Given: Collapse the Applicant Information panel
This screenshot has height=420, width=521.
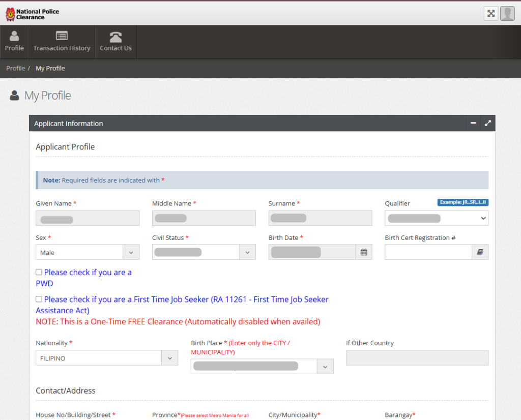Looking at the screenshot, I should click(x=473, y=123).
